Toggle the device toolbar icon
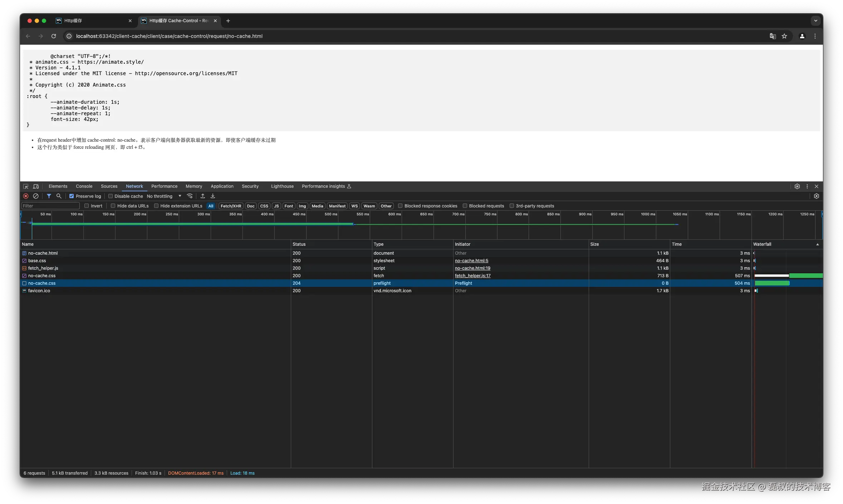Viewport: 843px width, 504px height. [36, 186]
